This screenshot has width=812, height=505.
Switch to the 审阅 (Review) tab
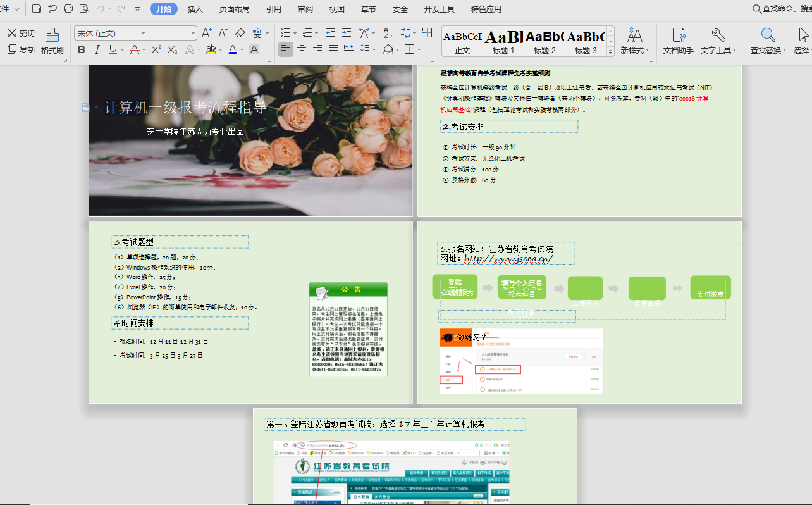305,9
